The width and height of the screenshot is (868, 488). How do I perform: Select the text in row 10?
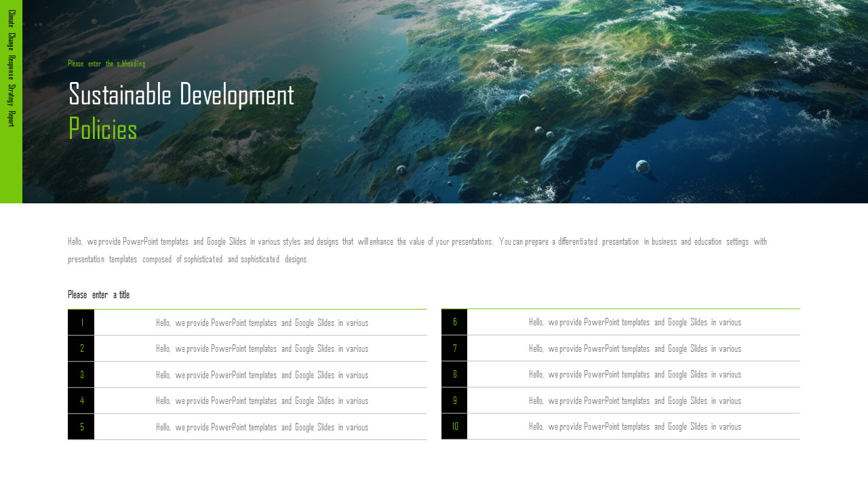(635, 426)
